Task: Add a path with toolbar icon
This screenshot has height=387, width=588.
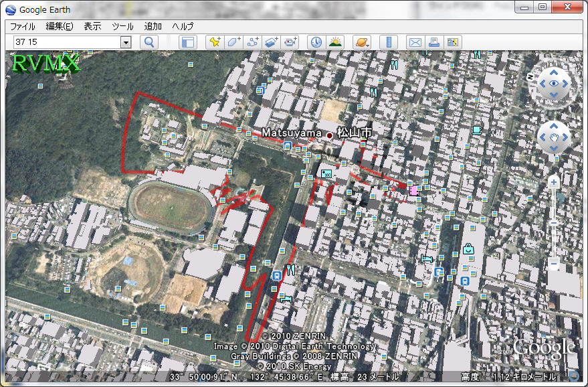Action: pos(252,42)
